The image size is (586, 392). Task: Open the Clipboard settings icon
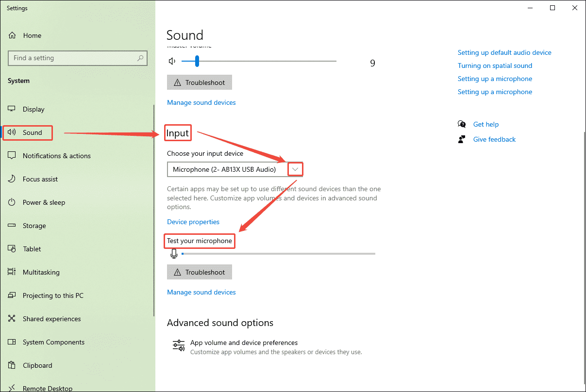tap(12, 365)
